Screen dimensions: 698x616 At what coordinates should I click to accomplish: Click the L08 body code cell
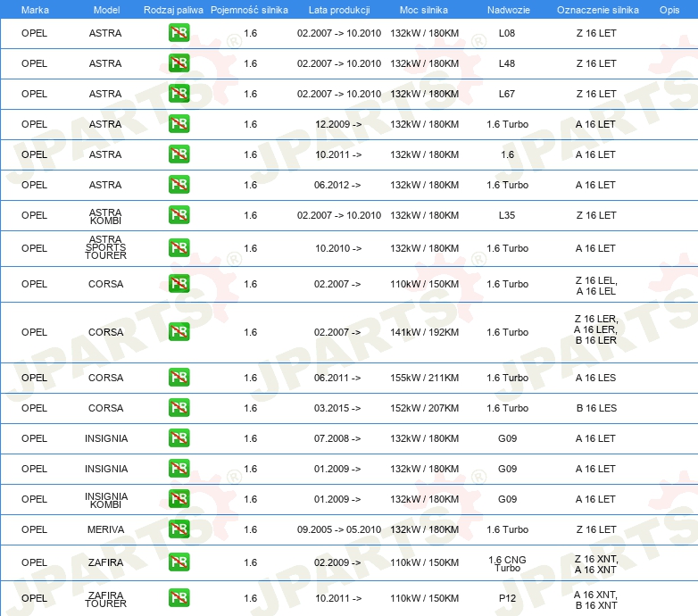coord(507,33)
